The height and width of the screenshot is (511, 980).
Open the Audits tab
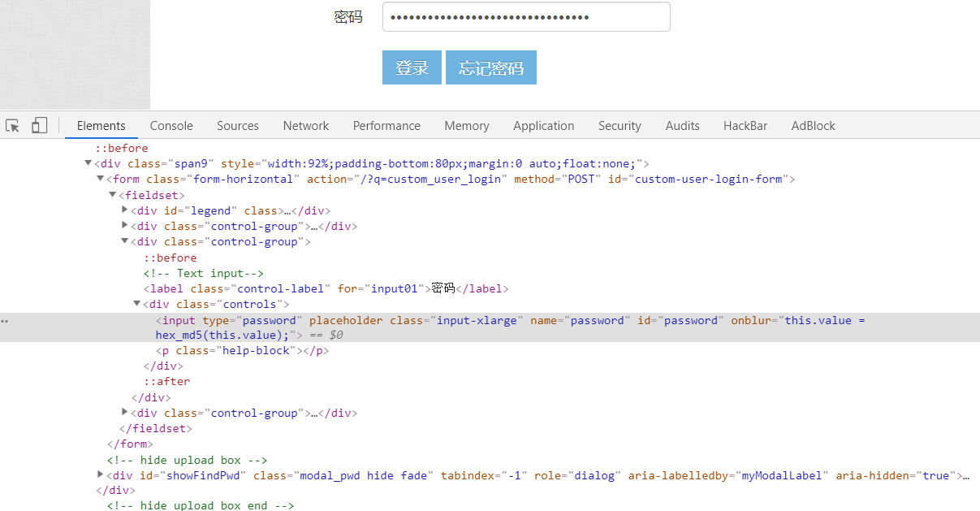coord(683,126)
